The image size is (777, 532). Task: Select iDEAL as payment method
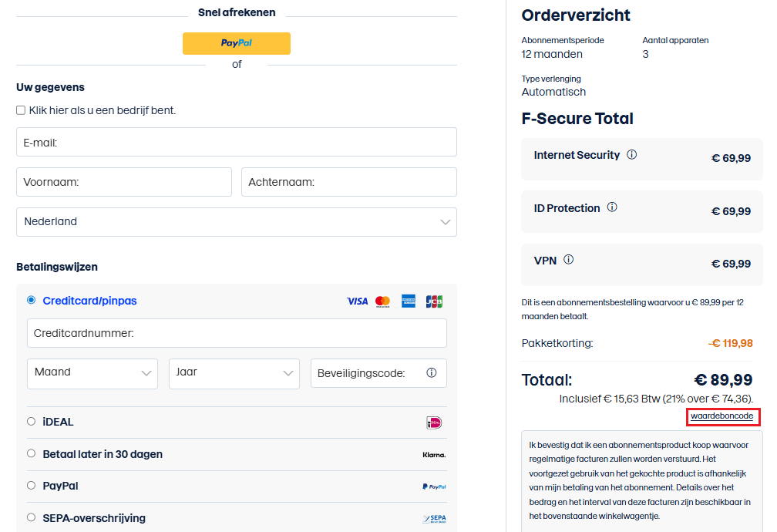(x=30, y=422)
